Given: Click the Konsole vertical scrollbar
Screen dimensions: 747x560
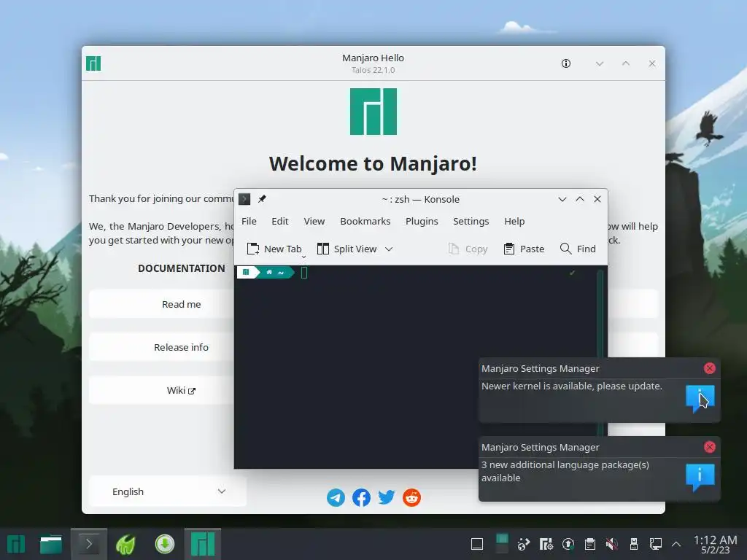Looking at the screenshot, I should tap(600, 314).
